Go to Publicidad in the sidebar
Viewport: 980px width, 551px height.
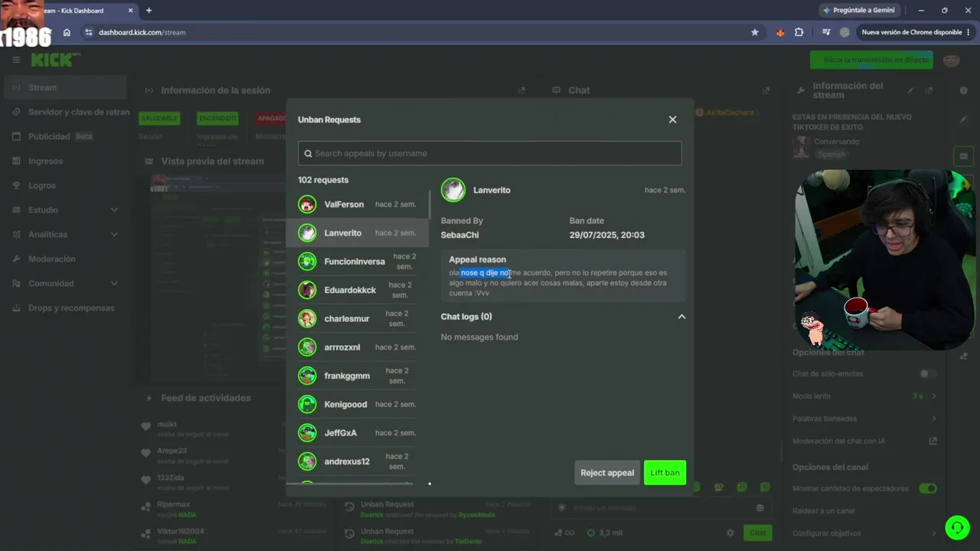point(65,136)
